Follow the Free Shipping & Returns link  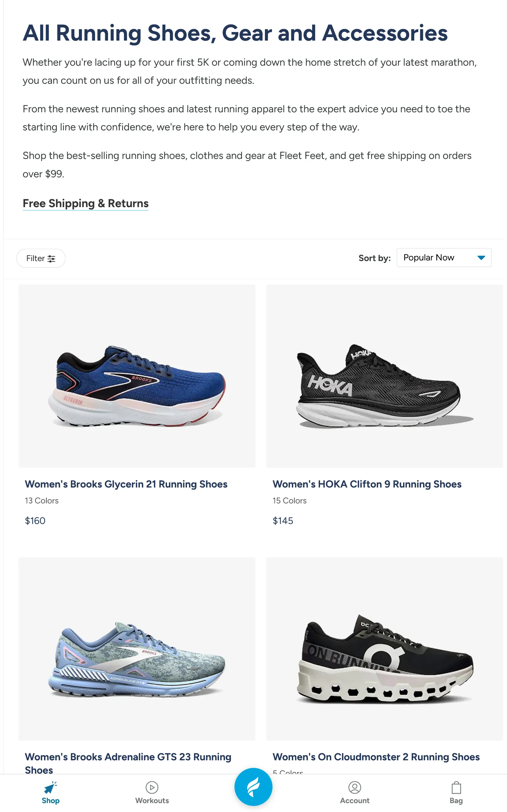pos(86,203)
